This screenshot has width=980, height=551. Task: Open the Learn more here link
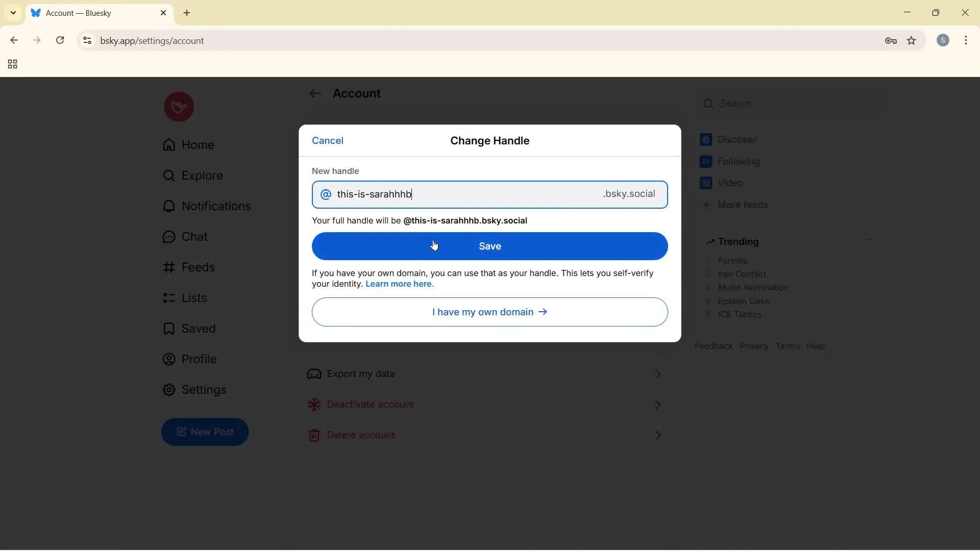[x=400, y=284]
